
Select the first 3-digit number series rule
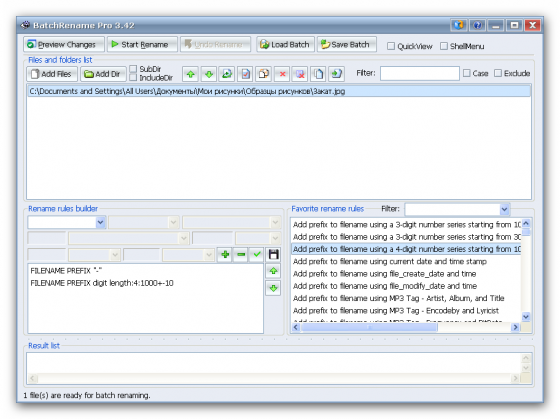pyautogui.click(x=406, y=225)
